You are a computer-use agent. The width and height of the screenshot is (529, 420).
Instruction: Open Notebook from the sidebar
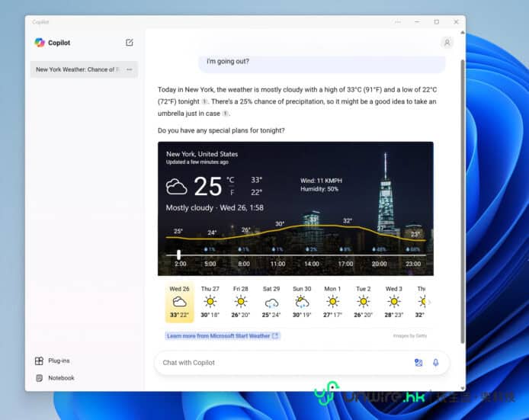tap(61, 378)
